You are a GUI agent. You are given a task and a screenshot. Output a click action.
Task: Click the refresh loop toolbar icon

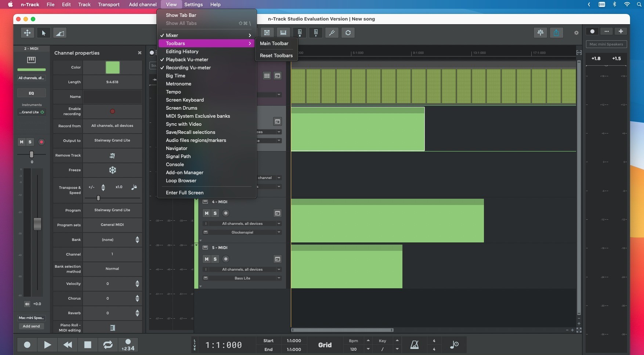[348, 33]
